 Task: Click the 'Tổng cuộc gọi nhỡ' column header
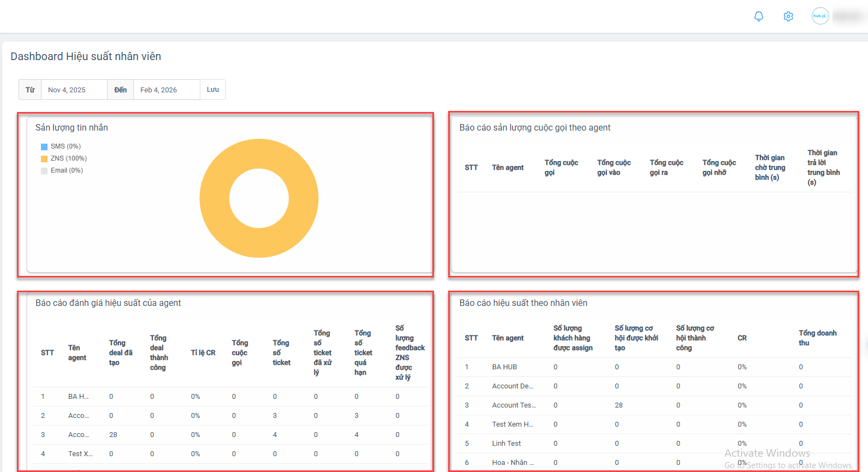pos(719,168)
